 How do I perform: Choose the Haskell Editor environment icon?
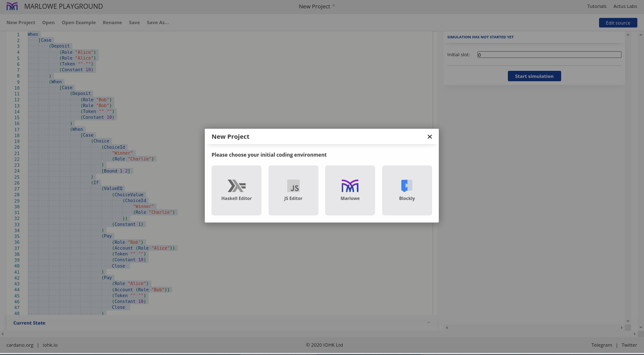pyautogui.click(x=236, y=186)
